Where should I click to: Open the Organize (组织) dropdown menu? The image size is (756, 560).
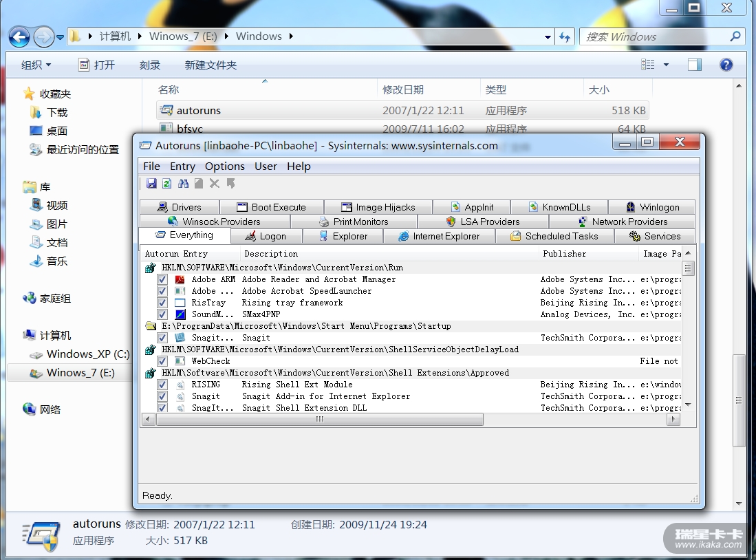click(36, 65)
